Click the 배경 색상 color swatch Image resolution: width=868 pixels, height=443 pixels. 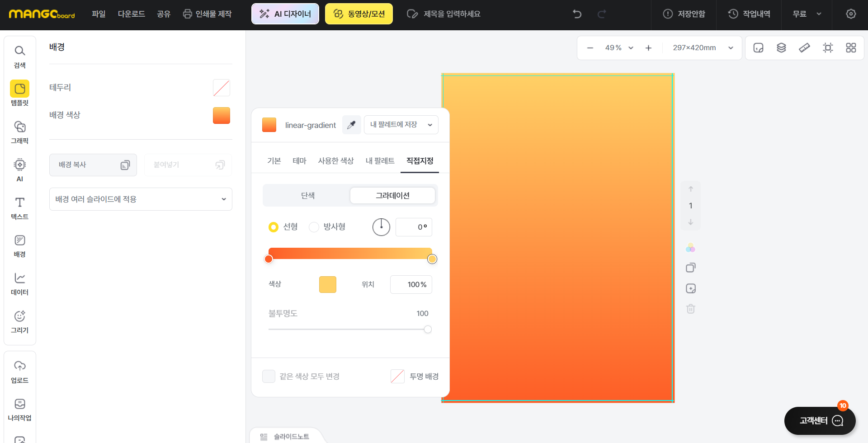pos(221,115)
